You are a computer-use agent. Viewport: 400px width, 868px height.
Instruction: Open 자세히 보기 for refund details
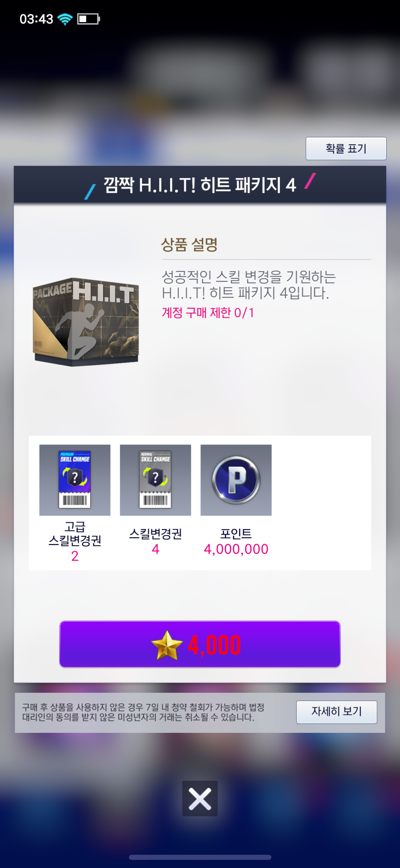(x=337, y=712)
